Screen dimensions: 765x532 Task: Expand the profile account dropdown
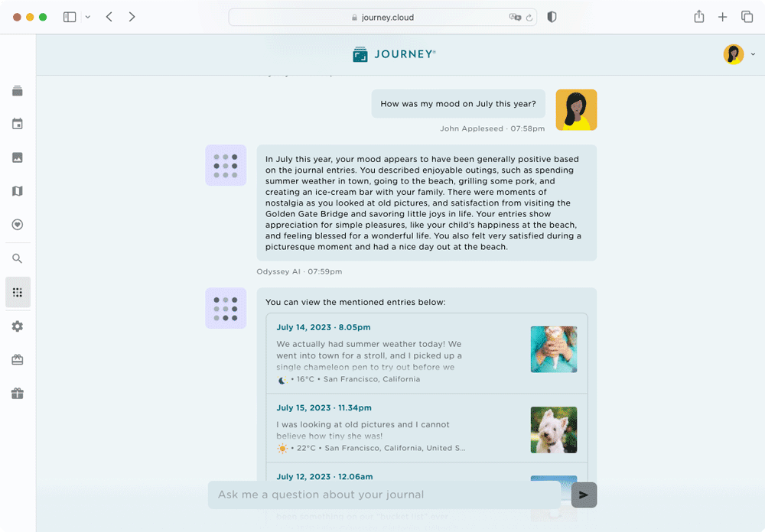[x=753, y=54]
